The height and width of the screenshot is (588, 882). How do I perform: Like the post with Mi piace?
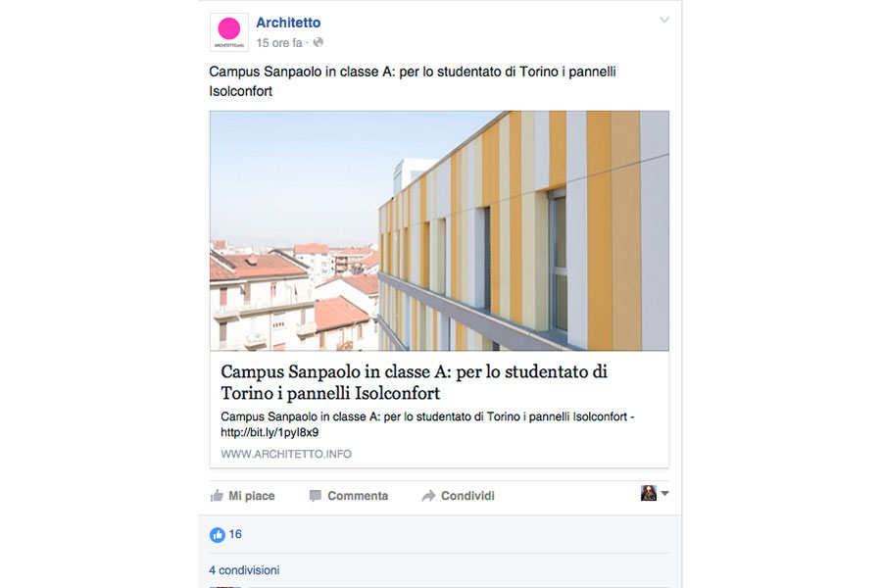(242, 496)
